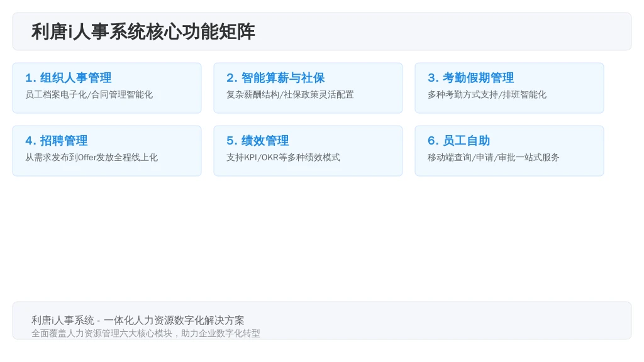
Task: Select the 6. 员工自助 heading
Action: pyautogui.click(x=458, y=140)
